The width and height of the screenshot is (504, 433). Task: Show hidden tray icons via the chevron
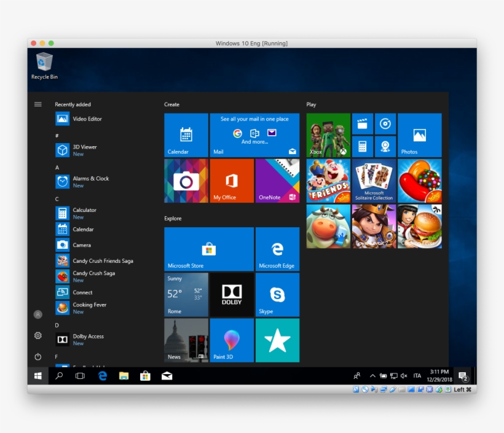pyautogui.click(x=372, y=375)
